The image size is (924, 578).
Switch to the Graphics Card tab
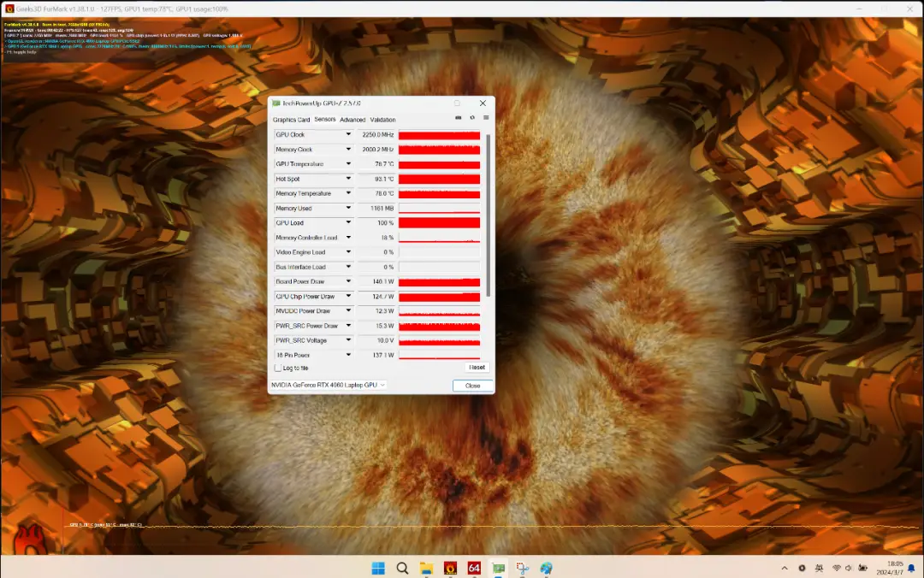291,120
